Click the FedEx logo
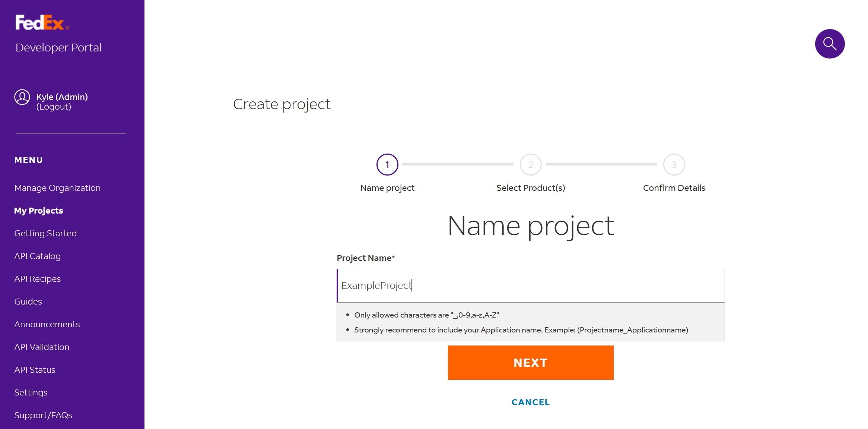The image size is (868, 429). [x=42, y=22]
